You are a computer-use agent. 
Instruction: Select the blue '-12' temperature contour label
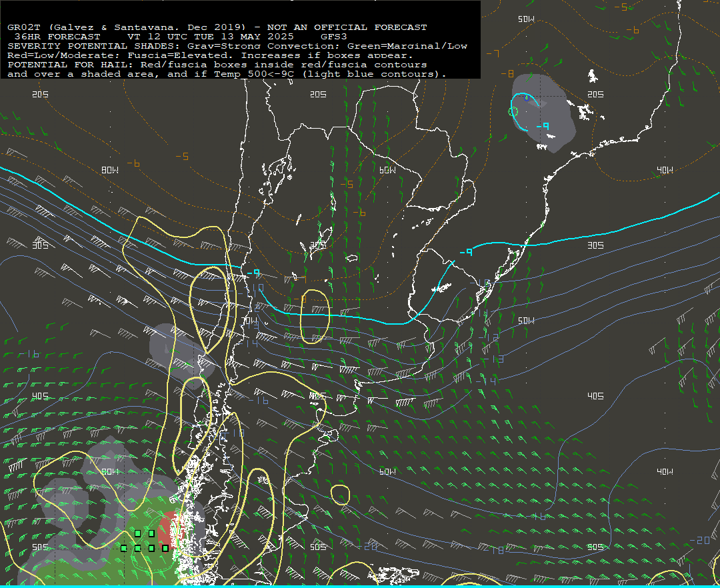coord(490,338)
